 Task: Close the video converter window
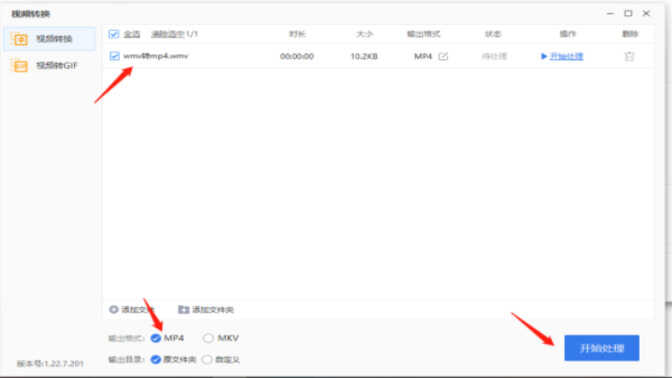tap(646, 14)
